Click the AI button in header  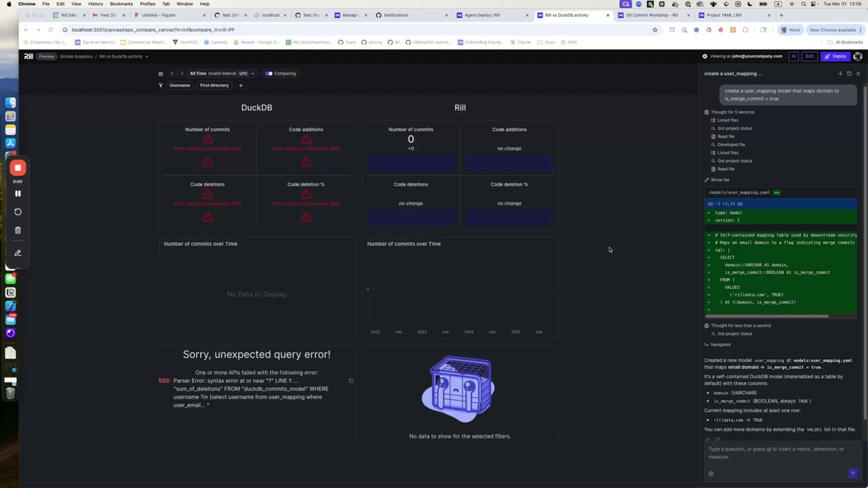click(793, 56)
